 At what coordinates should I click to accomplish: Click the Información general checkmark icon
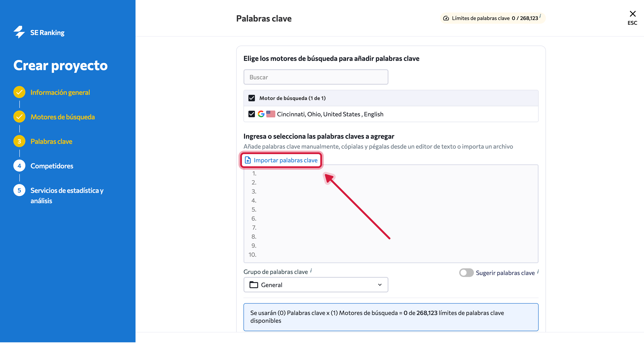click(19, 92)
